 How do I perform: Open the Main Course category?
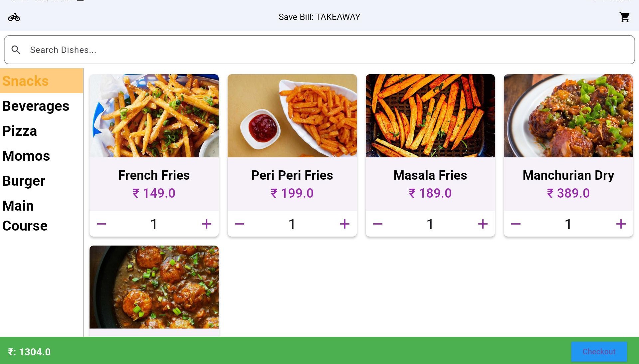pos(25,216)
